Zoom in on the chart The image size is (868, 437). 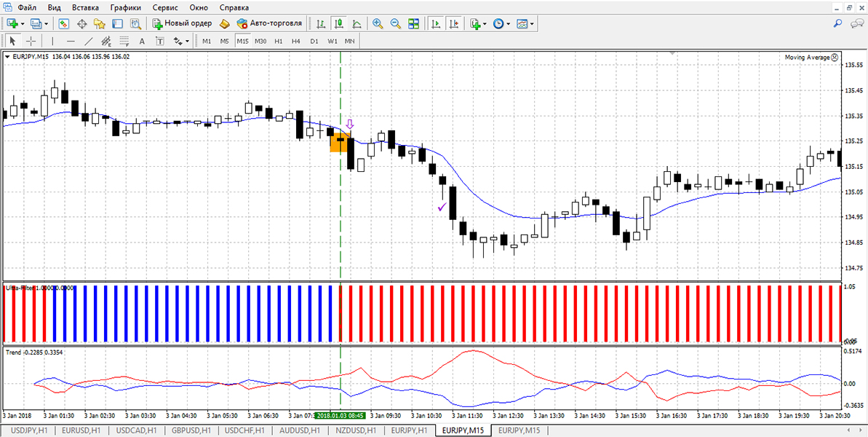[x=378, y=24]
